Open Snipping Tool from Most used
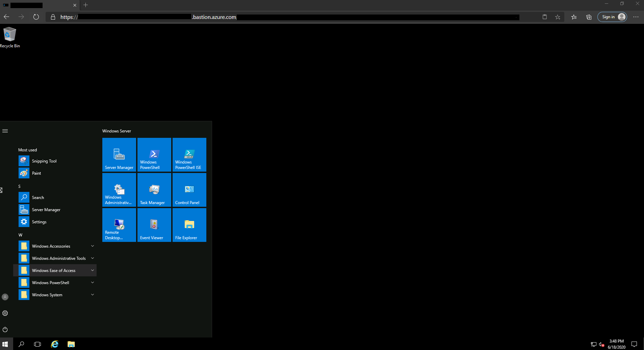 [x=55, y=161]
